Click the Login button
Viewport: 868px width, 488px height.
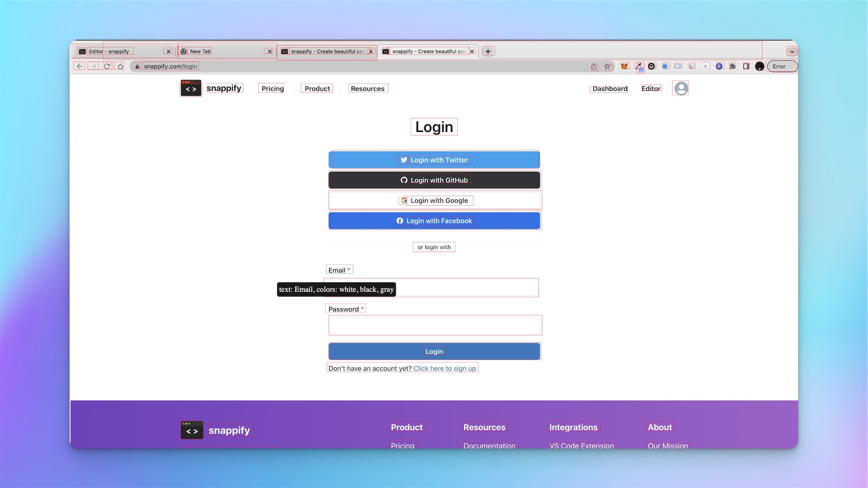click(x=434, y=351)
